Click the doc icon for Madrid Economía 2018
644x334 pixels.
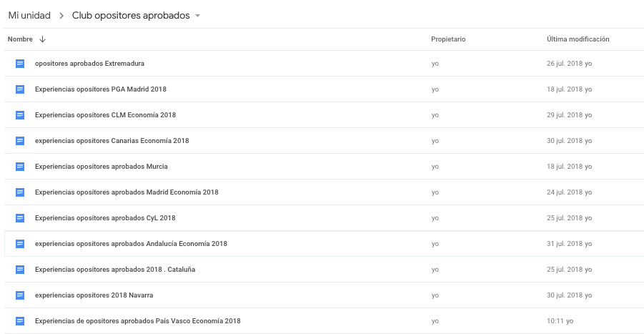[20, 192]
